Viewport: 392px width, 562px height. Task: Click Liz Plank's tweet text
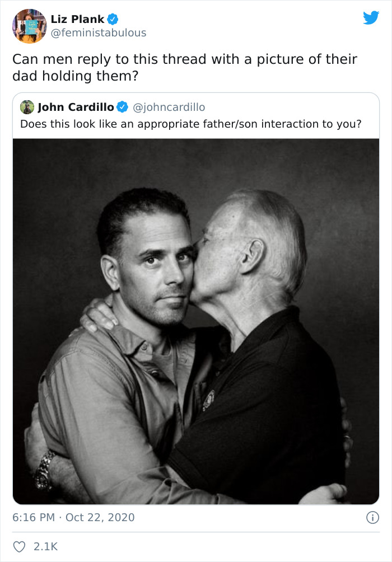[x=185, y=67]
